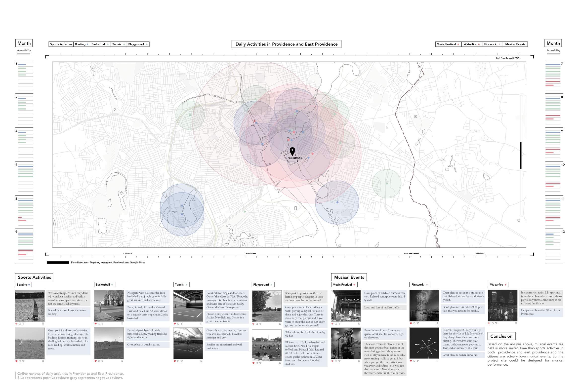The height and width of the screenshot is (392, 578).
Task: Click the Project Site map pin
Action: 292,151
